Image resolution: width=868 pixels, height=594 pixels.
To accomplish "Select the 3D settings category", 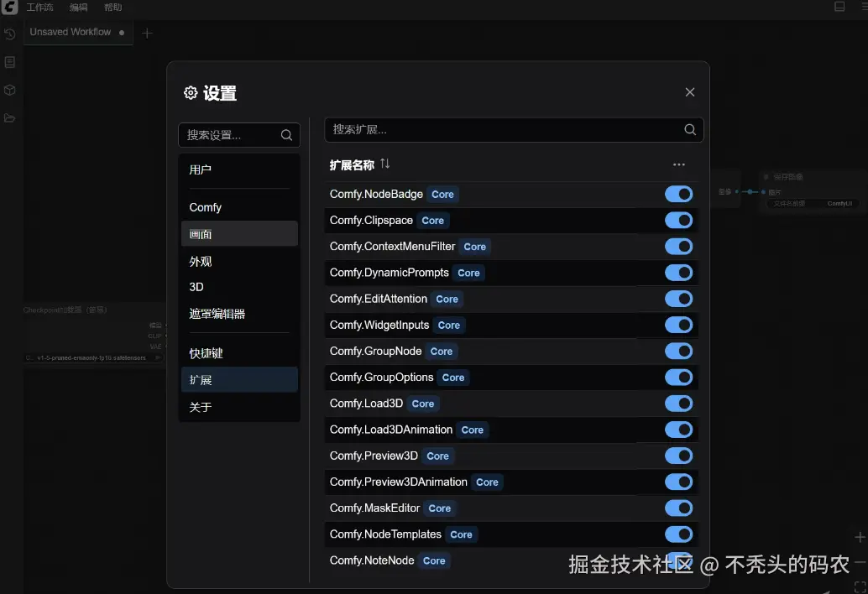I will [239, 287].
